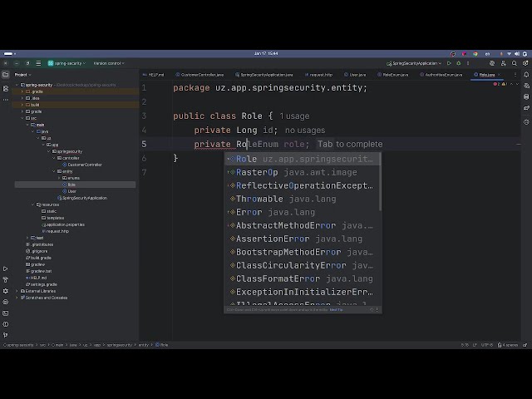Open the Structure tool window icon
532x399 pixels.
[6, 89]
